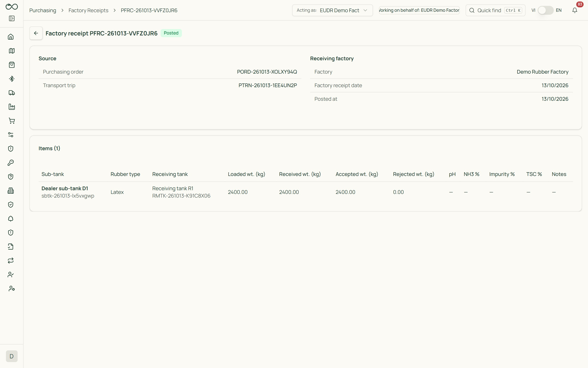588x368 pixels.
Task: Go back using the arrow button
Action: (36, 33)
